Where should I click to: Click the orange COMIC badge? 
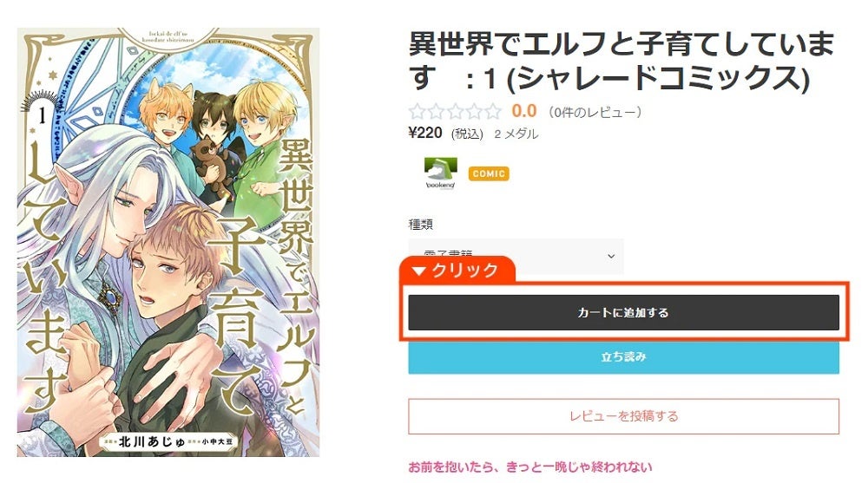(x=488, y=173)
